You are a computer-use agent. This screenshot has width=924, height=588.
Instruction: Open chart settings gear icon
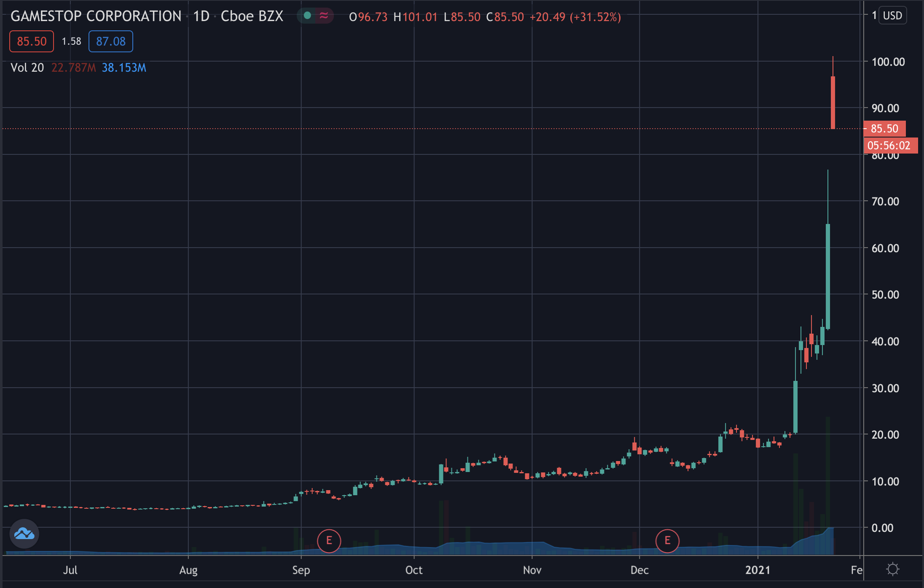coord(892,569)
